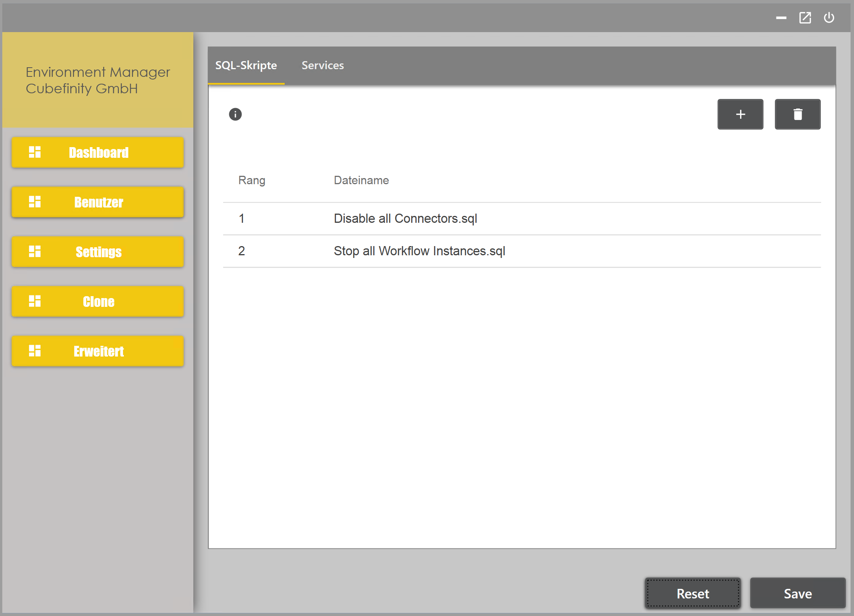Open the Erweitert section
The image size is (854, 616).
[x=98, y=351]
